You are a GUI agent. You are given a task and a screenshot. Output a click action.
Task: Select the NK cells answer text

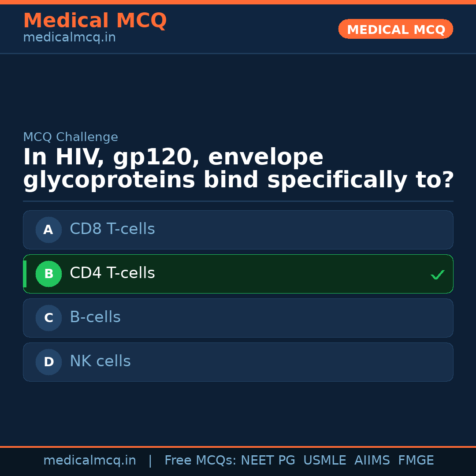[100, 361]
